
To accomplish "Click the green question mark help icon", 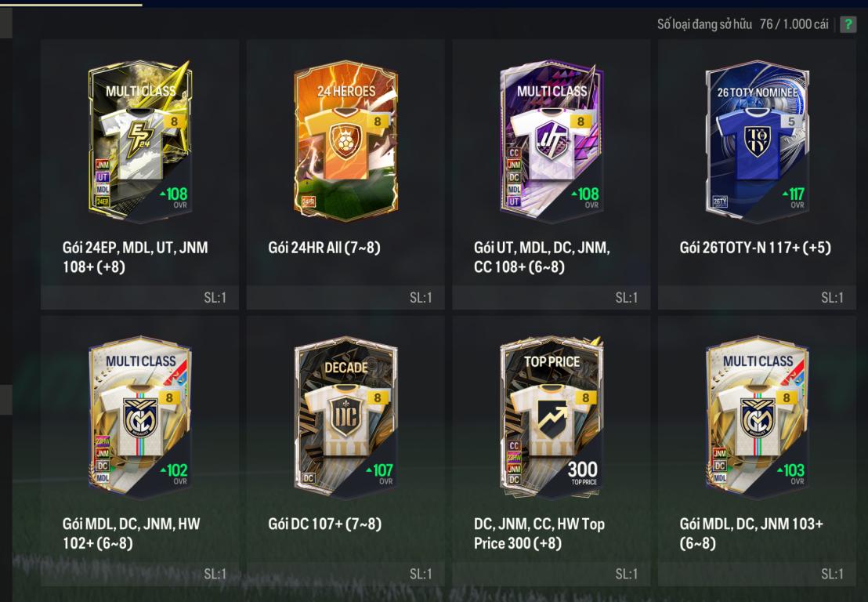I will (x=848, y=24).
